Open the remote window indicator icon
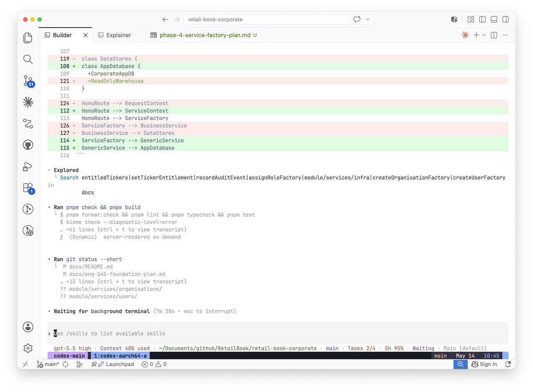 pyautogui.click(x=25, y=364)
